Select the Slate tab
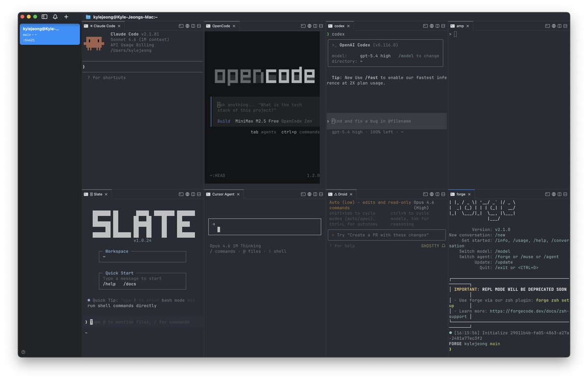This screenshot has width=588, height=381. [x=97, y=194]
